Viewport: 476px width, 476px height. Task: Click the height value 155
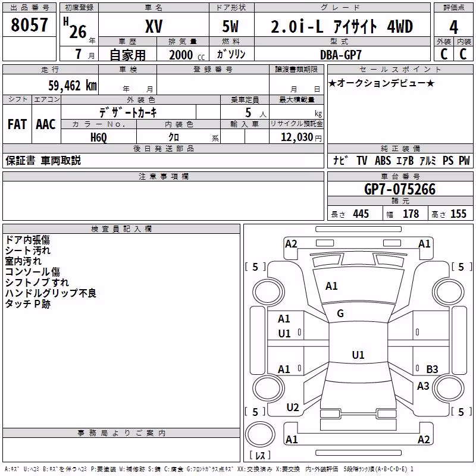[x=458, y=214]
